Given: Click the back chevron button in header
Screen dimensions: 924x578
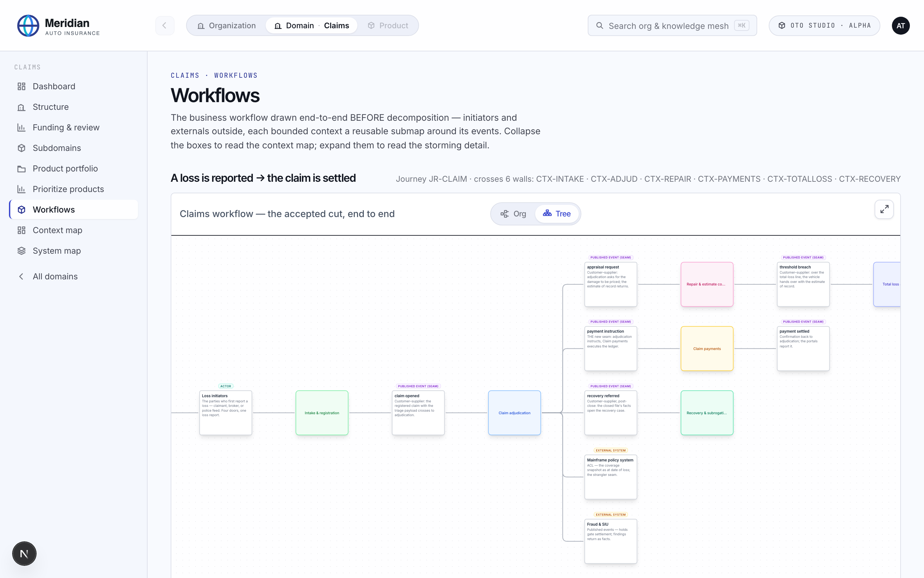Looking at the screenshot, I should click(165, 26).
